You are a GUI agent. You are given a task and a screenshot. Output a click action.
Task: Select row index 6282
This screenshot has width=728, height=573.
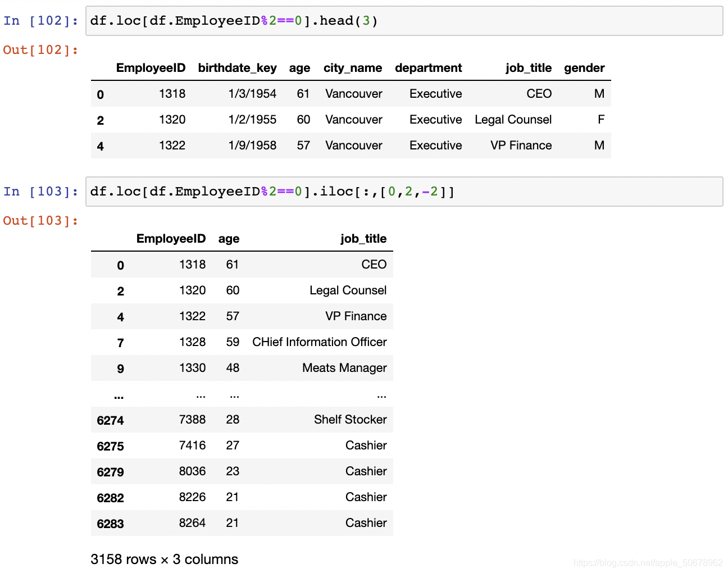click(x=110, y=498)
